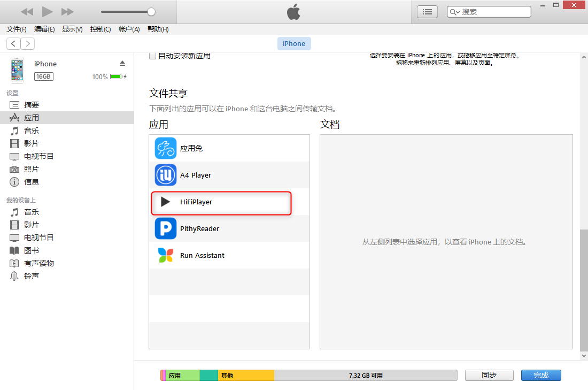Image resolution: width=588 pixels, height=390 pixels.
Task: Click the 16GB capacity label
Action: 44,77
